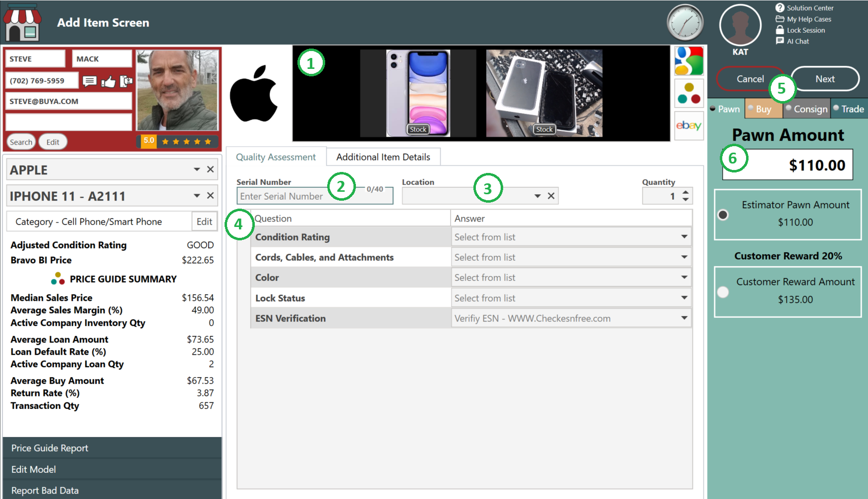Screen dimensions: 868x499
Task: Open My Help Cases
Action: click(x=804, y=19)
